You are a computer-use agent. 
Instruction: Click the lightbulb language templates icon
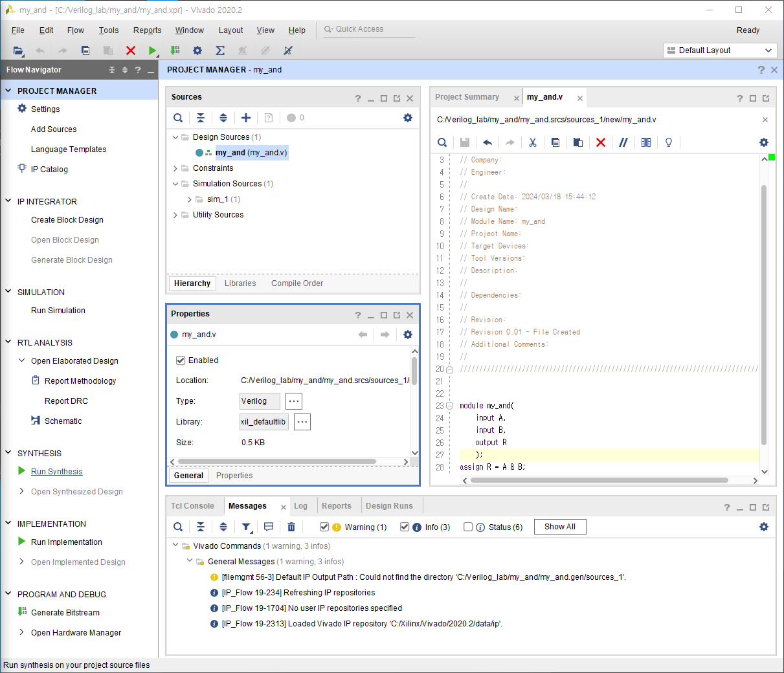[669, 142]
